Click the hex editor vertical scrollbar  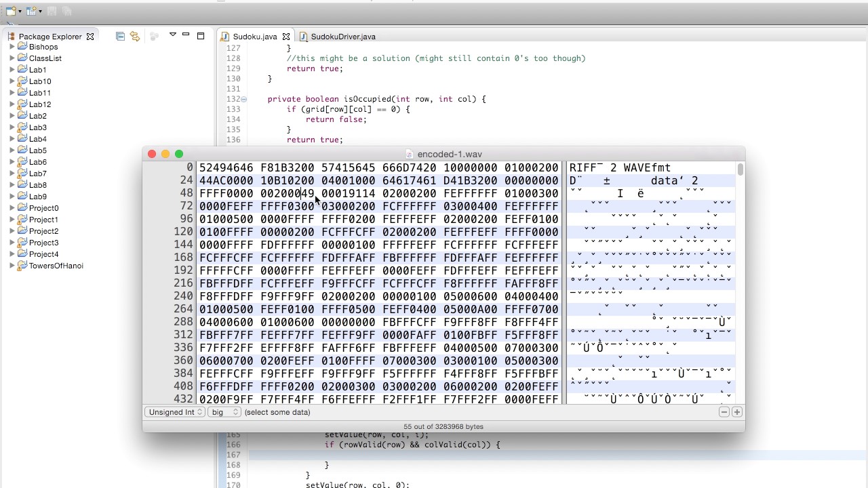741,169
